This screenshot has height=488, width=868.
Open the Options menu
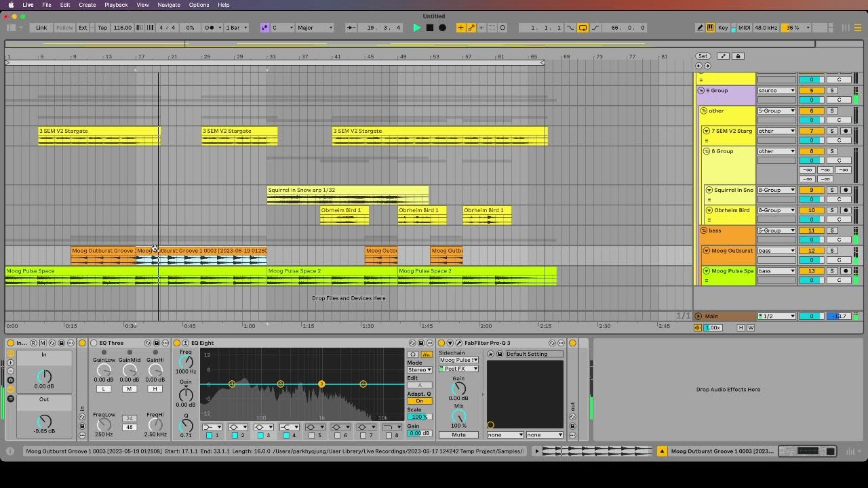point(199,5)
